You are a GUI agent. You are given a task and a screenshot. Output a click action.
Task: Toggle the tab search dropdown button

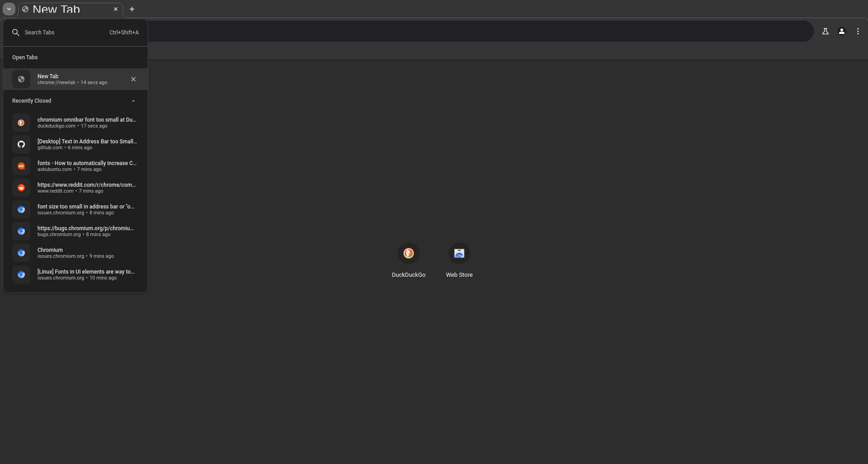(9, 9)
